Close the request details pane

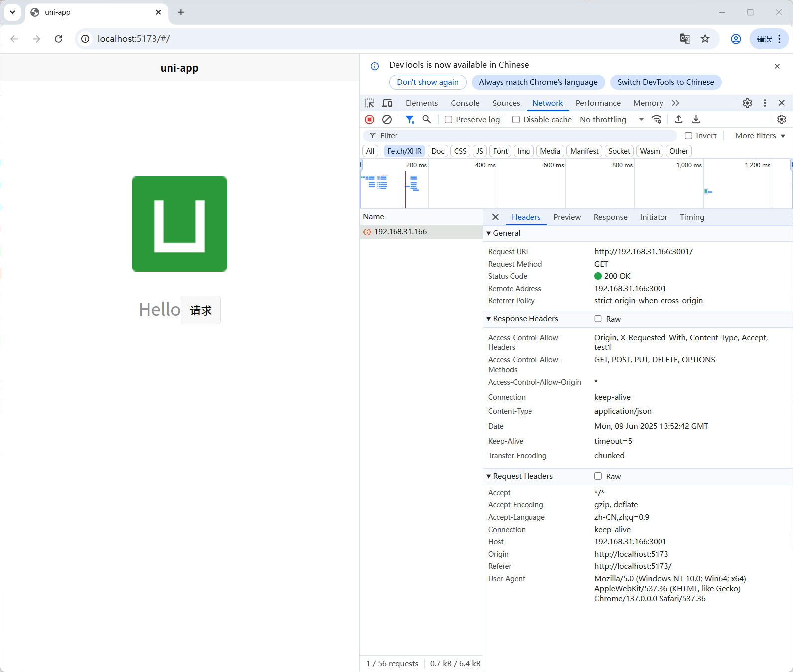(x=495, y=217)
